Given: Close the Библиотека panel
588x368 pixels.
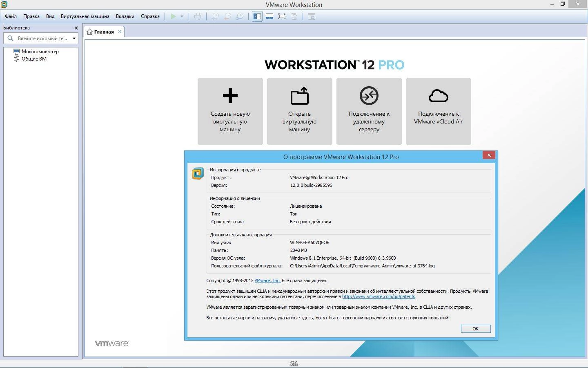Looking at the screenshot, I should click(76, 28).
